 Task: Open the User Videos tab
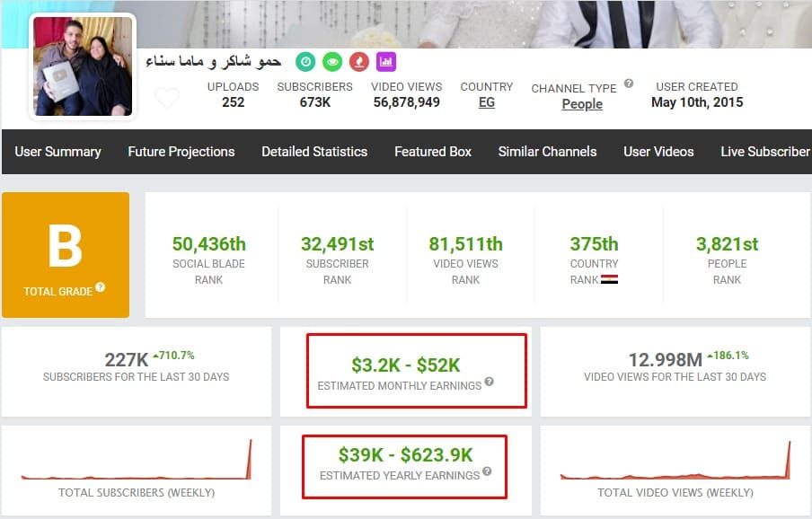(658, 152)
